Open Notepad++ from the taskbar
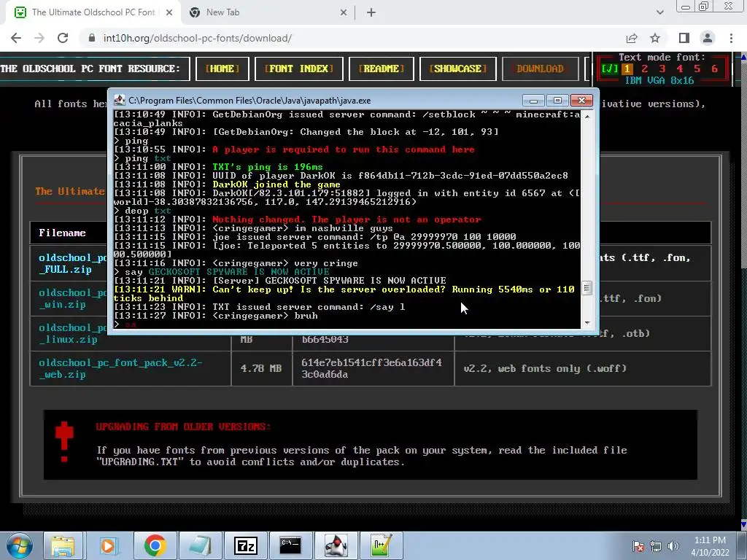This screenshot has height=560, width=747. (381, 545)
